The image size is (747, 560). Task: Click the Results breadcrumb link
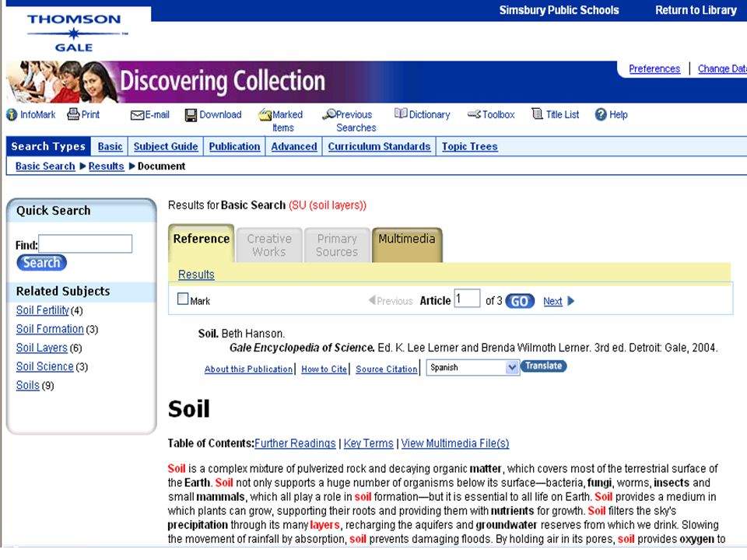[x=107, y=166]
